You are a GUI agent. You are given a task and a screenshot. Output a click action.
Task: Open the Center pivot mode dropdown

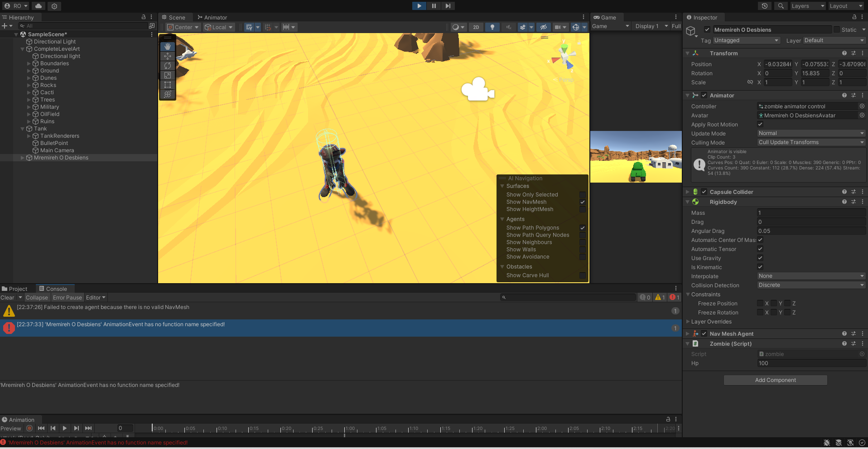(x=183, y=27)
